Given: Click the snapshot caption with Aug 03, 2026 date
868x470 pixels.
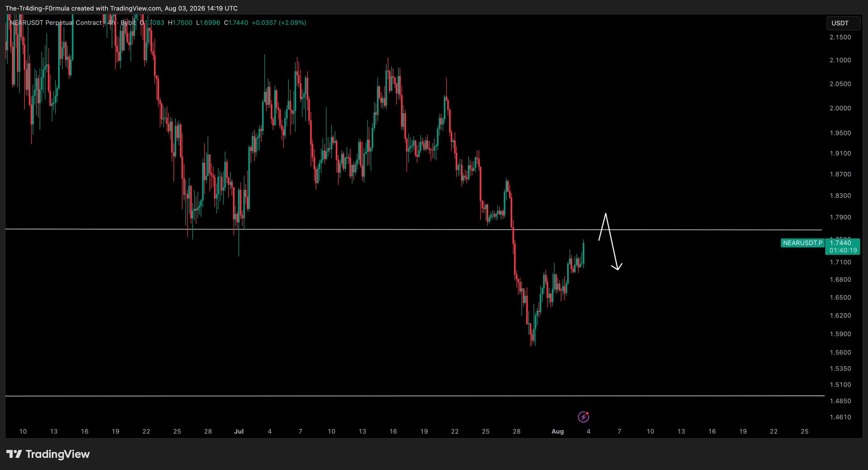Looking at the screenshot, I should (x=122, y=8).
